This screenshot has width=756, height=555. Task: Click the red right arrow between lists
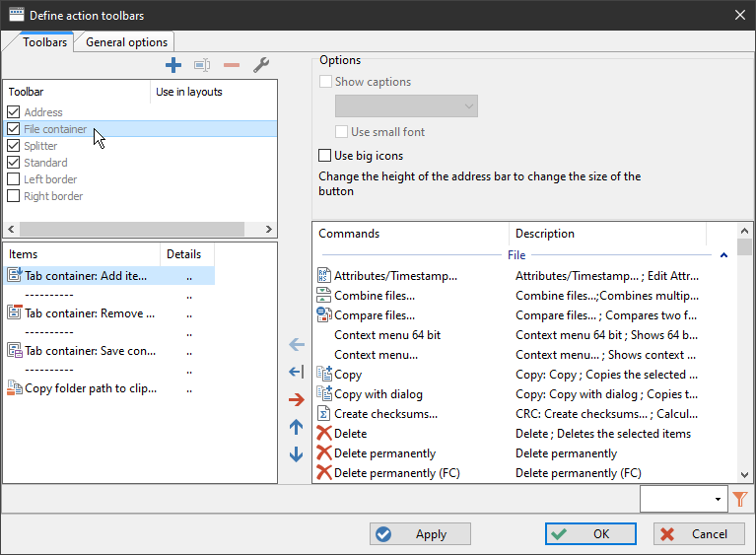click(x=296, y=399)
